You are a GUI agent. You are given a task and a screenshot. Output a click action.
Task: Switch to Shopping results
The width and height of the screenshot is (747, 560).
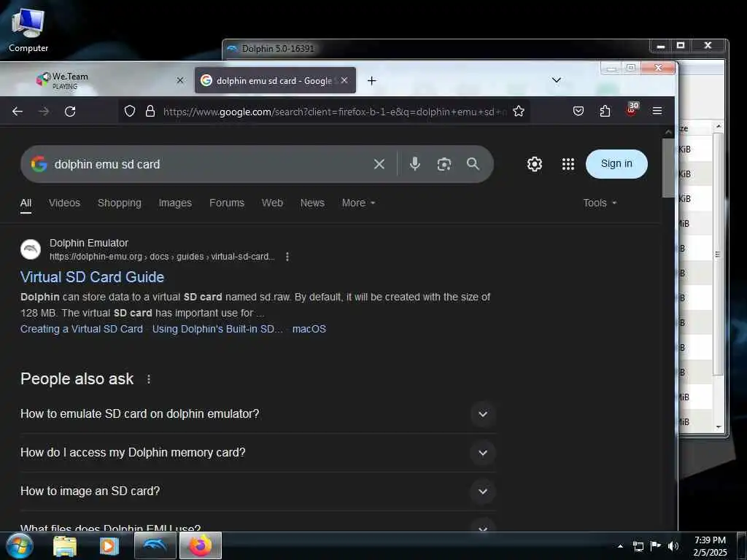click(119, 203)
